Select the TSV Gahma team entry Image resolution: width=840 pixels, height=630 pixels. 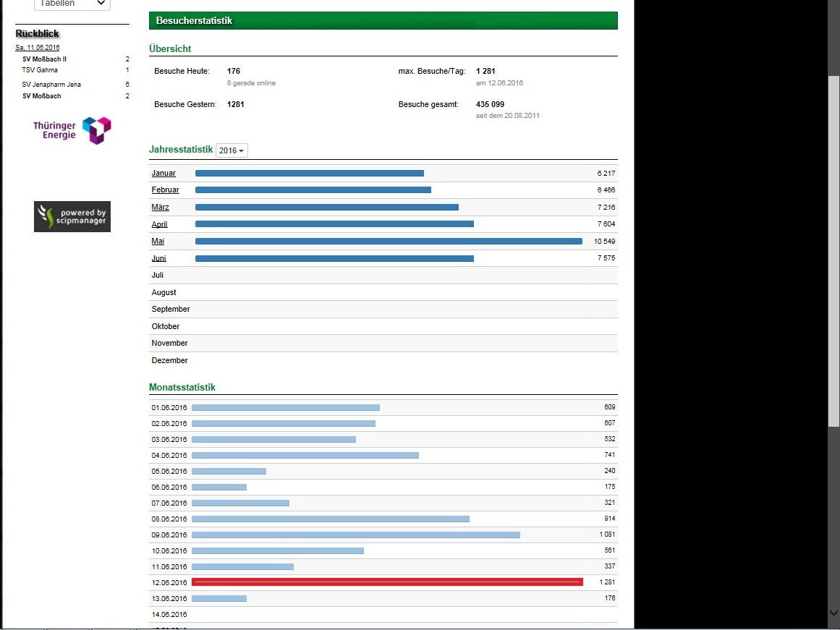pyautogui.click(x=40, y=70)
